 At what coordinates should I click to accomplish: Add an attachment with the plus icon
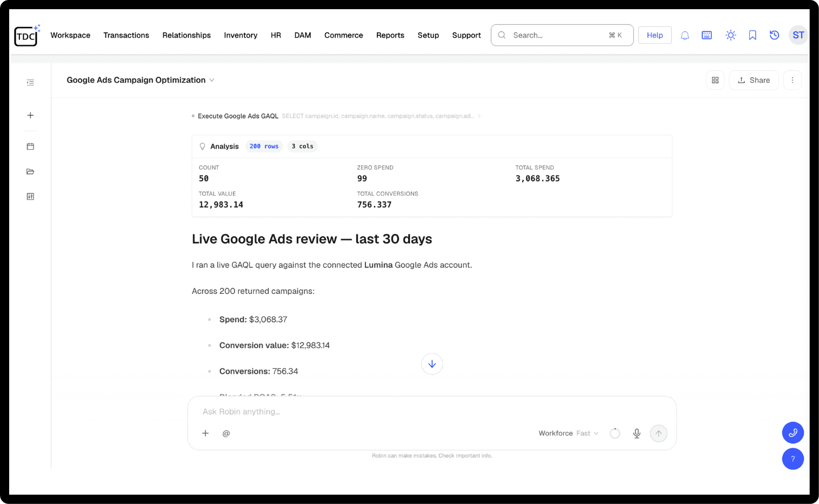click(x=205, y=433)
